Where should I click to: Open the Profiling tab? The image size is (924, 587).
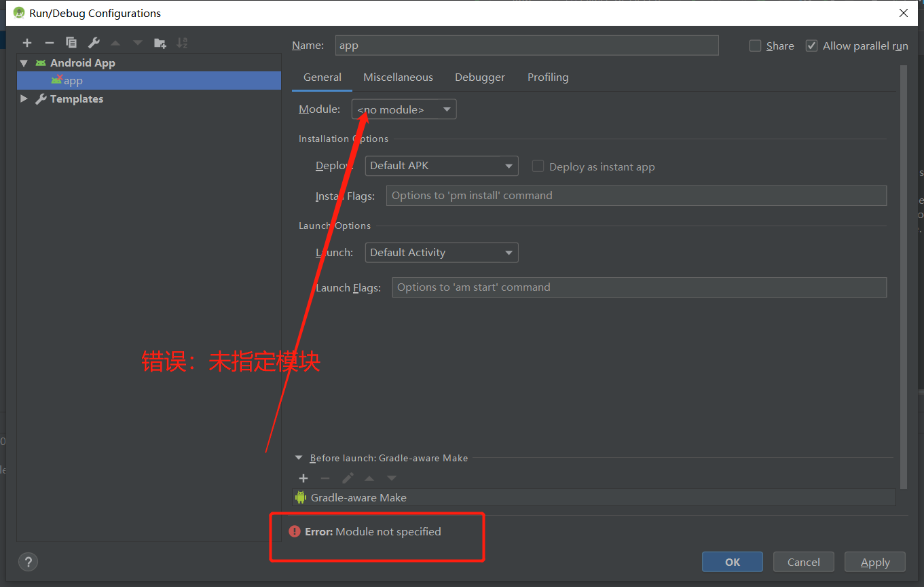click(547, 77)
